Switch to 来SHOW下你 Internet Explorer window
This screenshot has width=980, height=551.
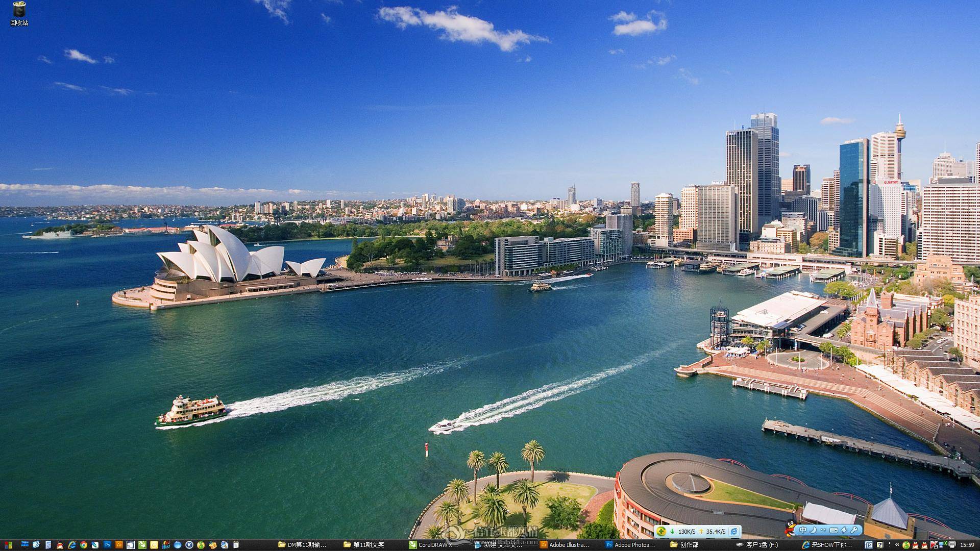click(x=827, y=545)
